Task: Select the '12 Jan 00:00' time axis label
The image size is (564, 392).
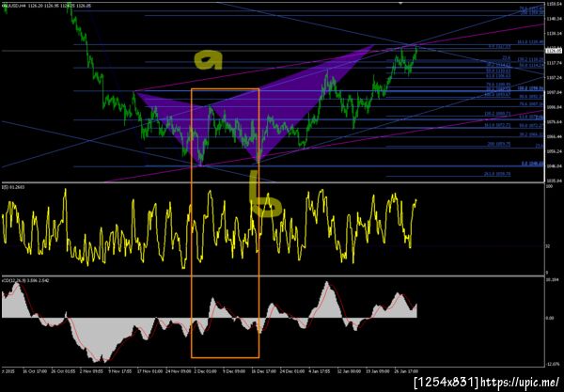Action: point(349,370)
